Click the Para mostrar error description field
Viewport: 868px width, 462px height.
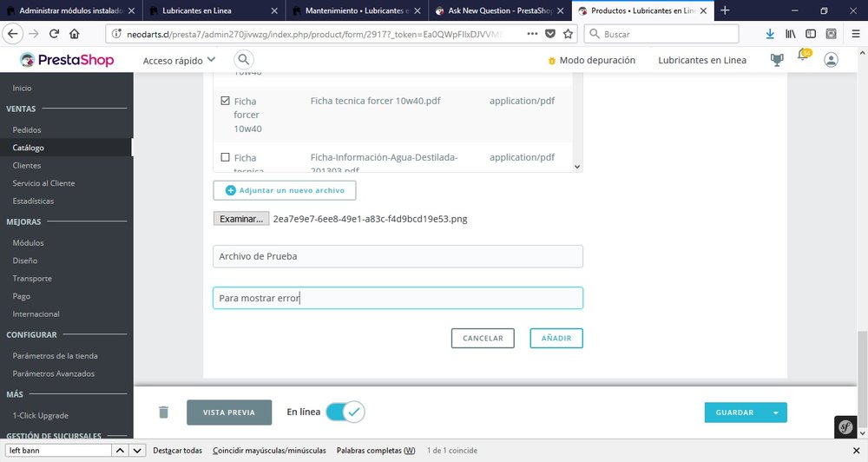(x=398, y=298)
